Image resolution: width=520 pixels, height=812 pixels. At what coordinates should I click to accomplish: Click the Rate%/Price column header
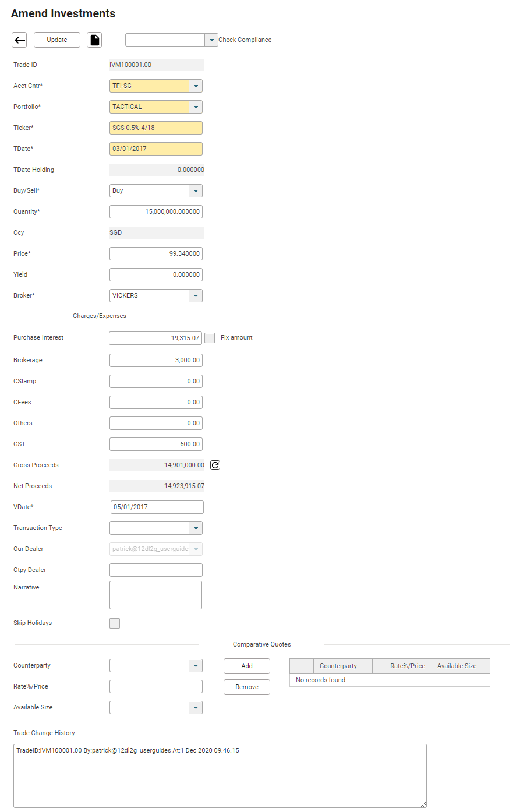pyautogui.click(x=402, y=666)
